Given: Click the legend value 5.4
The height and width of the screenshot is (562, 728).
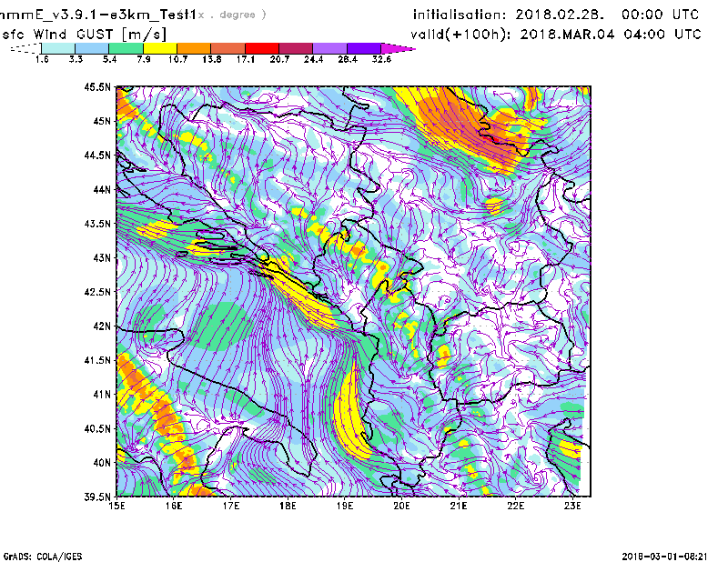Looking at the screenshot, I should pos(109,59).
